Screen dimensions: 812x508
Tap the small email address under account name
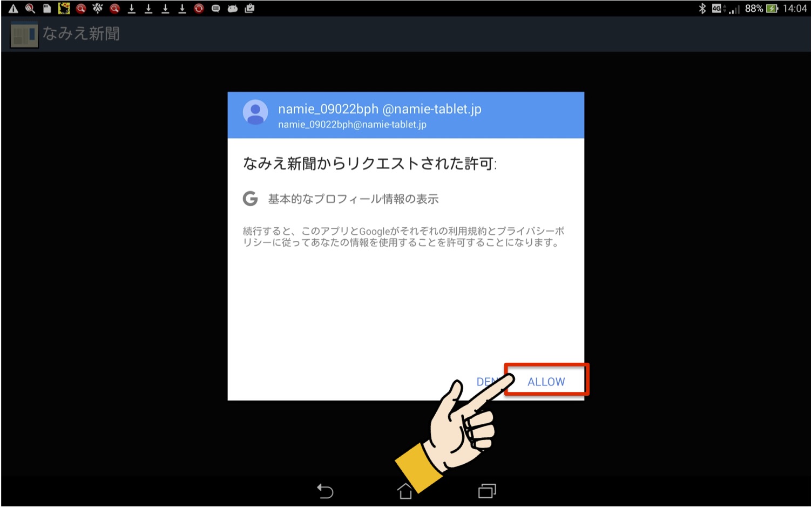[x=352, y=125]
